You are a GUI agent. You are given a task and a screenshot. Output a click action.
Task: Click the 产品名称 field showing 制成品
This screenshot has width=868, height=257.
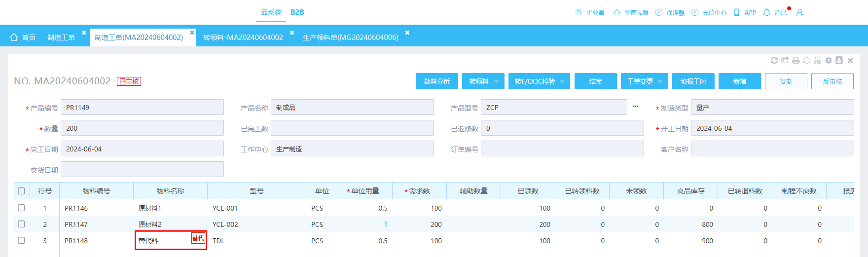pos(352,107)
